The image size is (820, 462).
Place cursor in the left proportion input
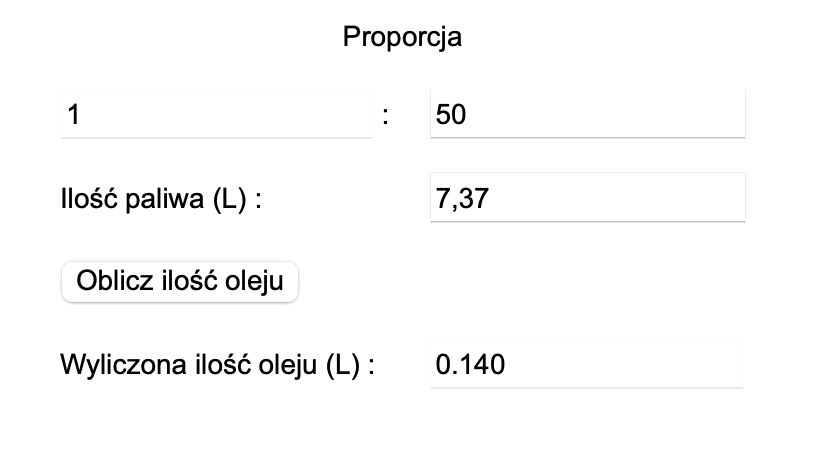216,115
